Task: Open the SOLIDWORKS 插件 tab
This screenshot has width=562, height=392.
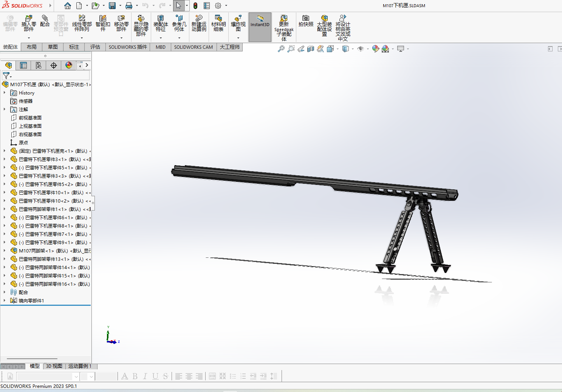Action: [128, 47]
